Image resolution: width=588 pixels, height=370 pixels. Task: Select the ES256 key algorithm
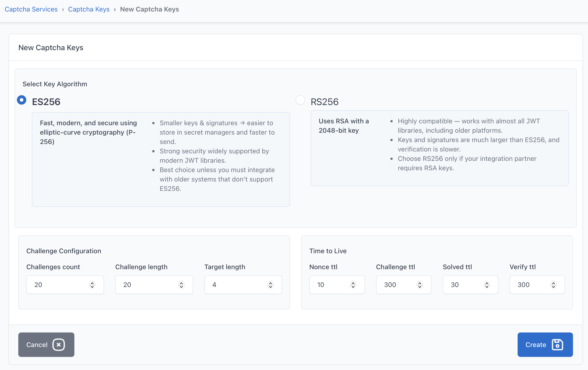pos(22,100)
